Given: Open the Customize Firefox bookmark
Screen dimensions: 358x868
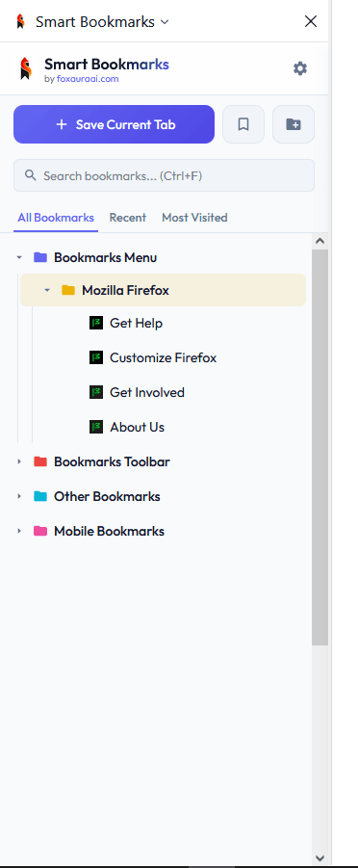Looking at the screenshot, I should coord(164,357).
